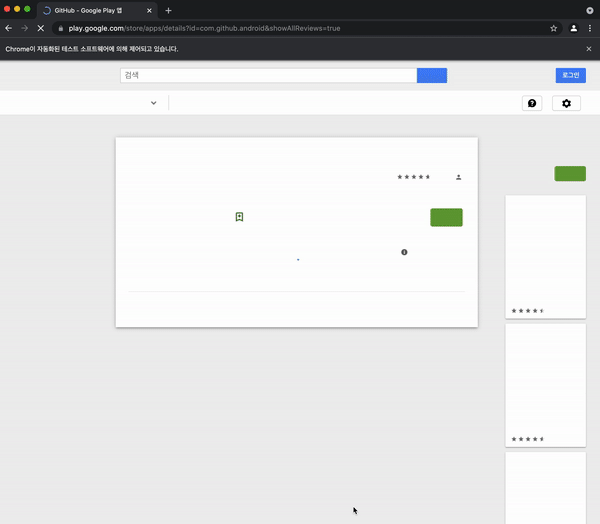Expand the category dropdown chevron
Screen dimensions: 600x524
pyautogui.click(x=153, y=103)
